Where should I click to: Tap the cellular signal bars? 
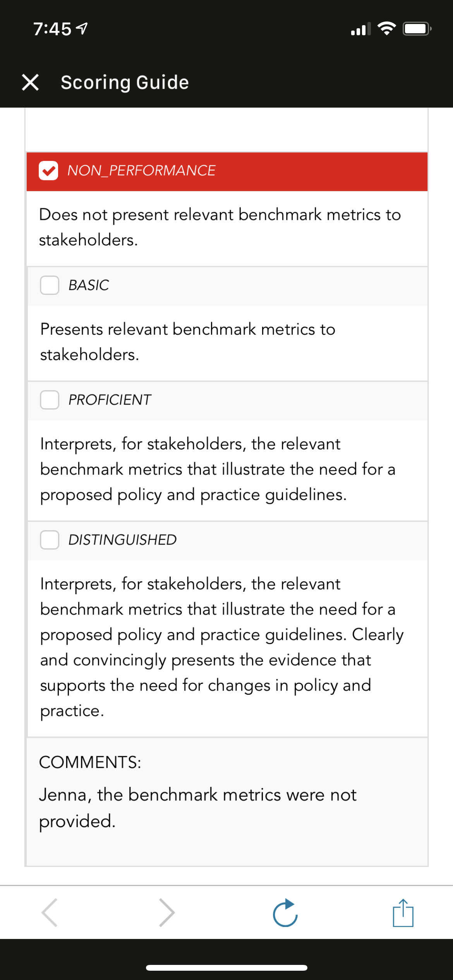coord(360,29)
